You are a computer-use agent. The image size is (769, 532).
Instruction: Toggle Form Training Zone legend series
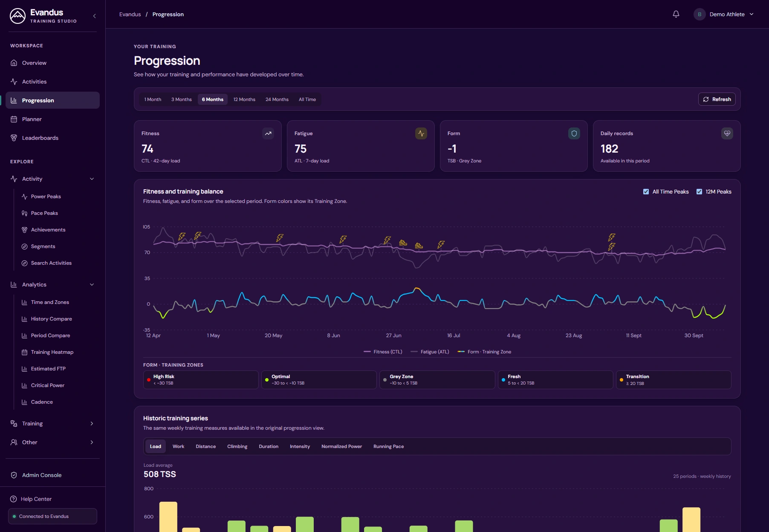pyautogui.click(x=484, y=352)
